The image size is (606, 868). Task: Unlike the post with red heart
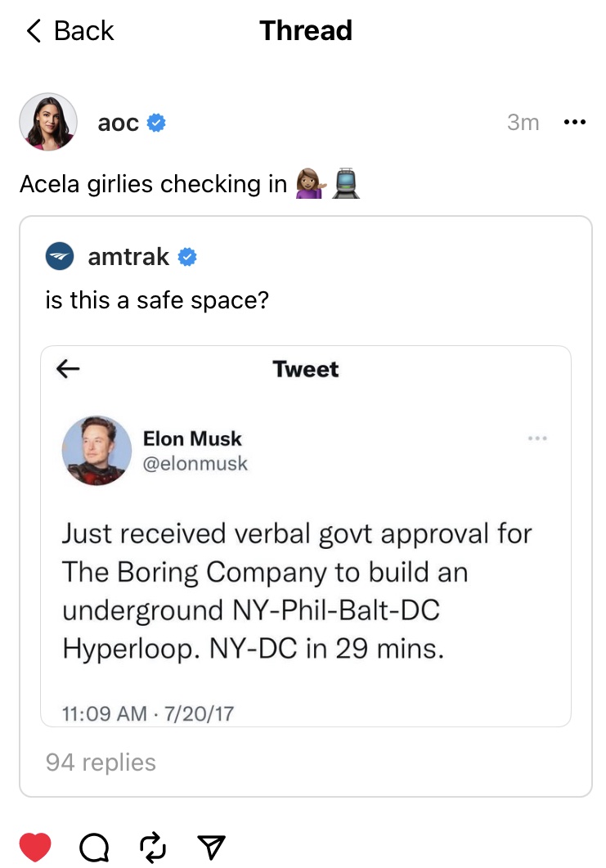click(x=35, y=846)
